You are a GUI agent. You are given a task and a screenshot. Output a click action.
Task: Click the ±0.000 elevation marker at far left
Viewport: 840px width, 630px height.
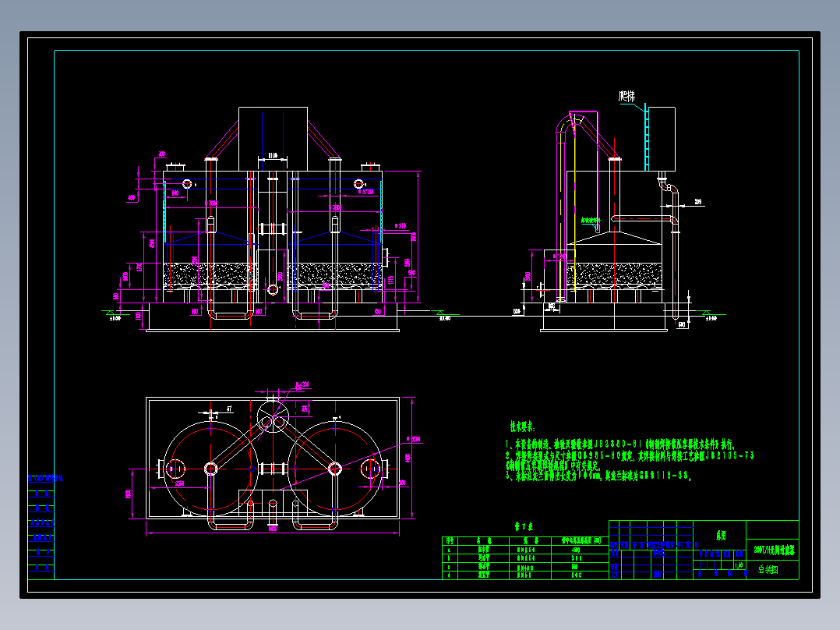pyautogui.click(x=114, y=317)
